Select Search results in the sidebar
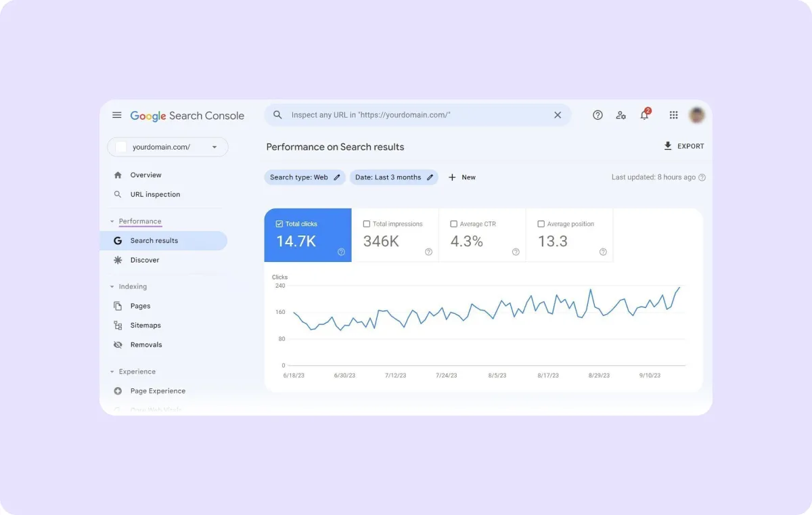Image resolution: width=812 pixels, height=515 pixels. click(163, 240)
